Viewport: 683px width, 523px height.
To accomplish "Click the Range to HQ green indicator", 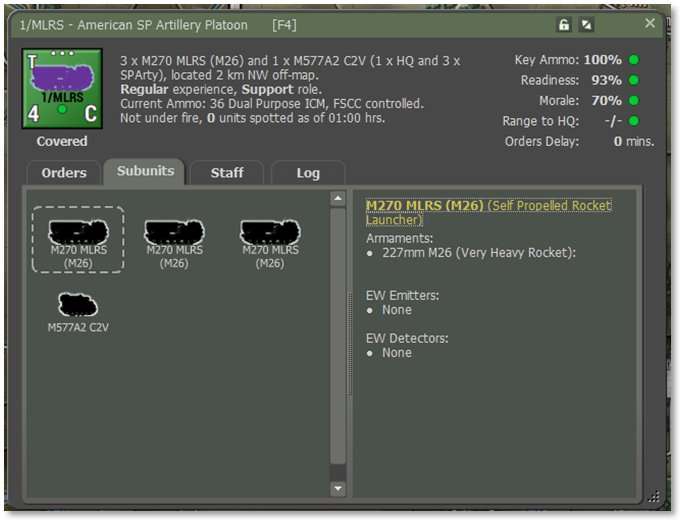I will (634, 121).
